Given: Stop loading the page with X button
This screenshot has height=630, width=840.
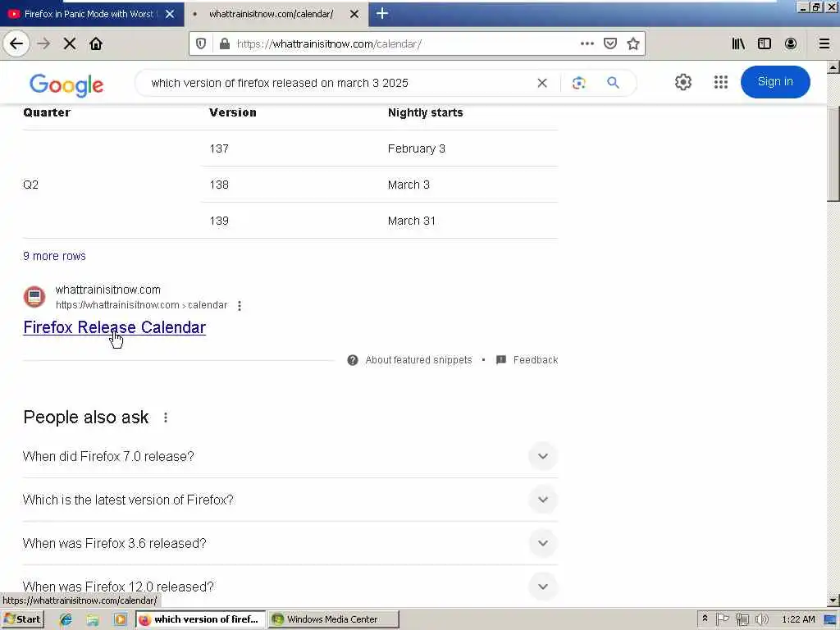Looking at the screenshot, I should point(70,43).
